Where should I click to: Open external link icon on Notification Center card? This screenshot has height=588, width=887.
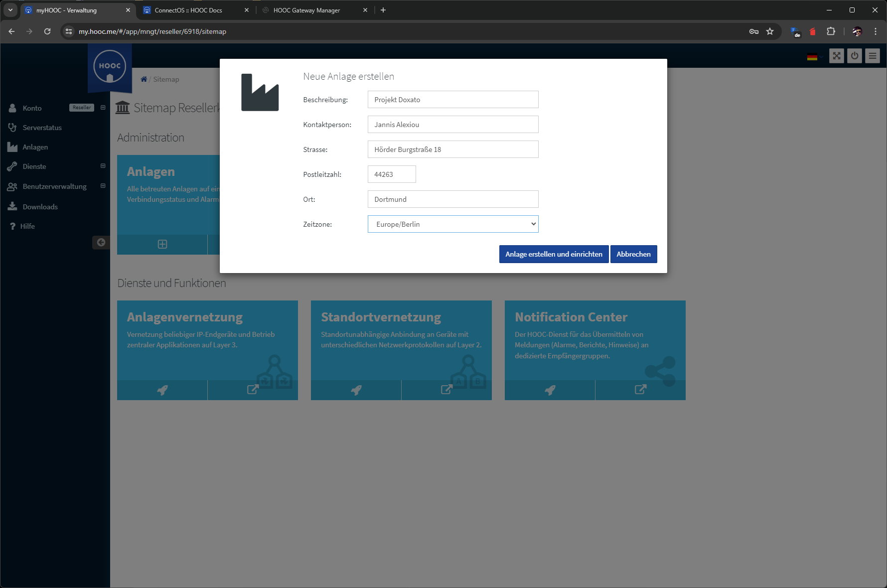point(640,390)
